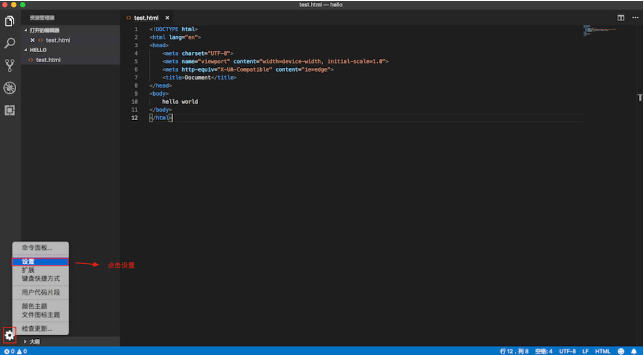Click the HTML language mode selector
This screenshot has width=644, height=355.
click(x=603, y=351)
